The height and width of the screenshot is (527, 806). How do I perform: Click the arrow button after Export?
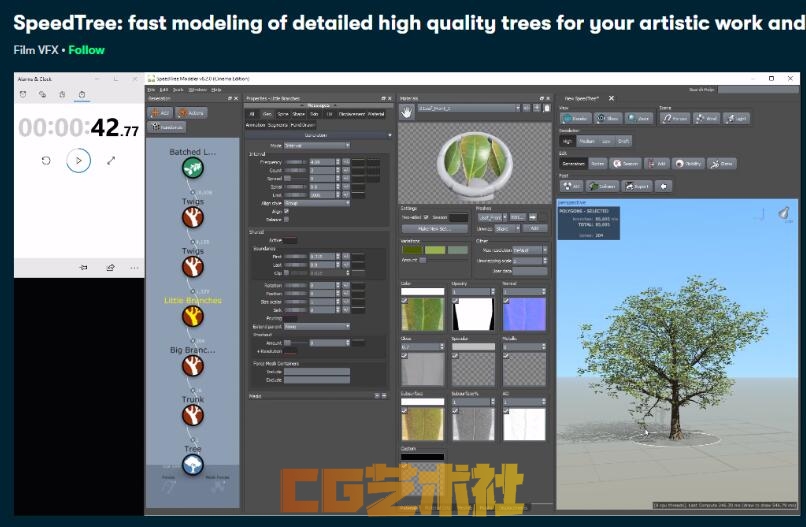coord(664,186)
